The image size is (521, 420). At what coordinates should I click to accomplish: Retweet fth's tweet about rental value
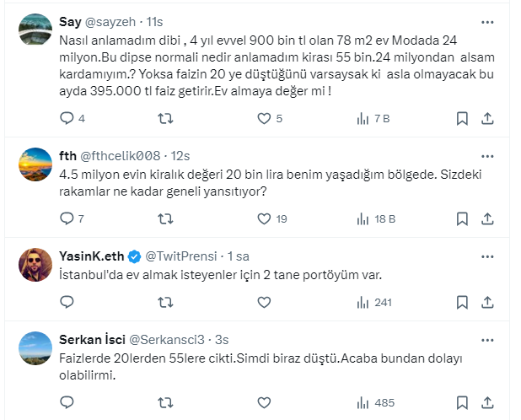[x=165, y=218]
